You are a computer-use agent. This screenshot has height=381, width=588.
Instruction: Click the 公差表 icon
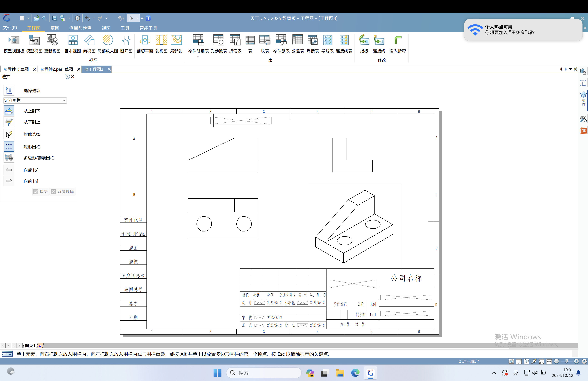tap(298, 44)
